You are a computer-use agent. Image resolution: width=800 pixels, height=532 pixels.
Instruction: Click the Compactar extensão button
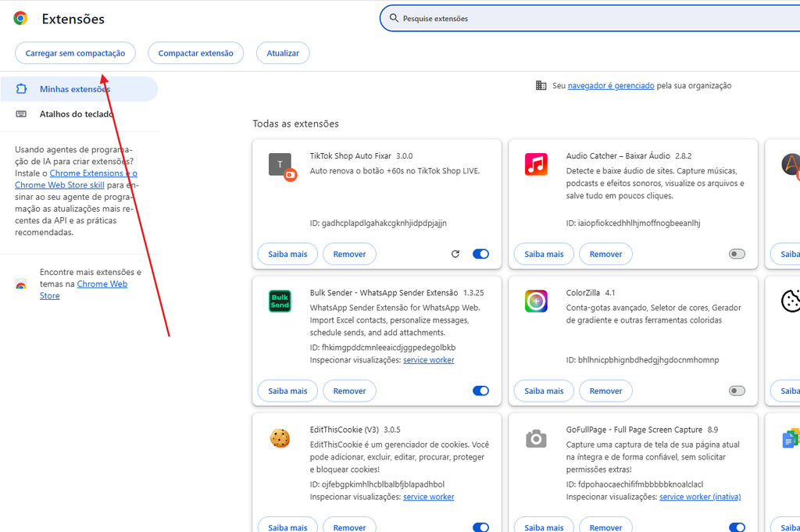[195, 53]
